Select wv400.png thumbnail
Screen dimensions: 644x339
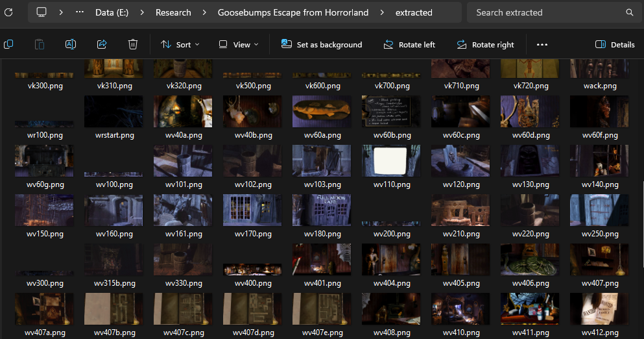pyautogui.click(x=252, y=270)
